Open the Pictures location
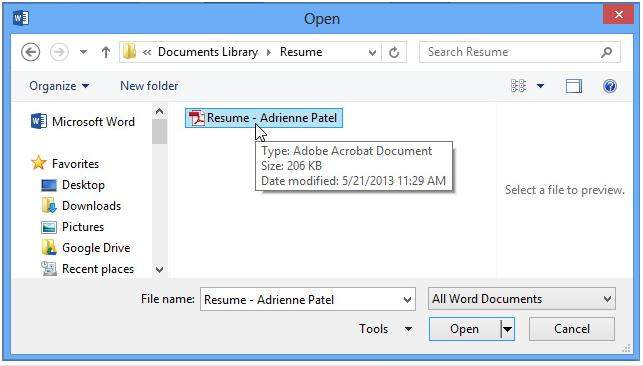Image resolution: width=643 pixels, height=366 pixels. point(83,227)
